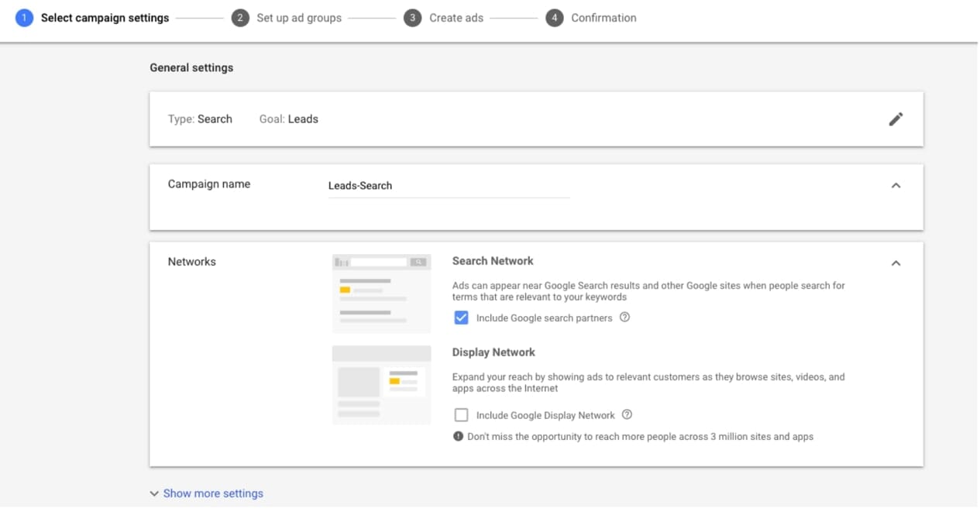The height and width of the screenshot is (512, 980).
Task: Collapse the Networks section
Action: 896,263
